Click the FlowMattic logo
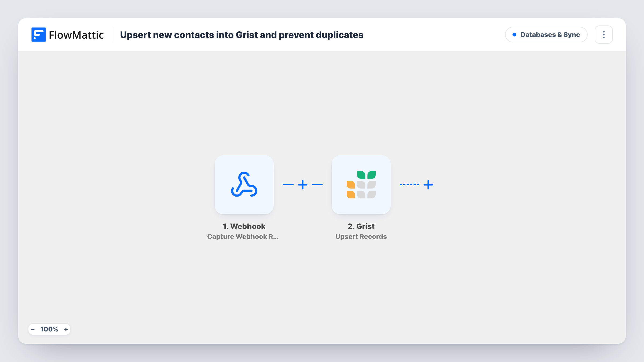The width and height of the screenshot is (644, 362). click(67, 35)
